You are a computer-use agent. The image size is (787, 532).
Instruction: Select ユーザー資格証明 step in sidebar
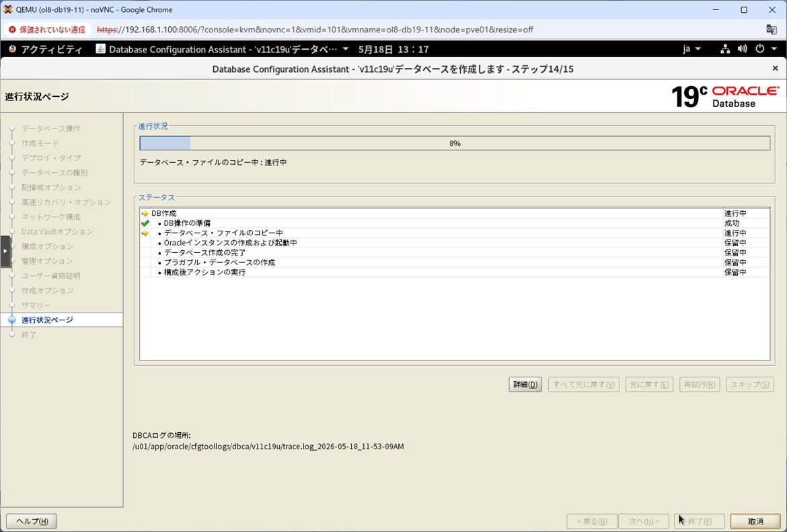click(x=50, y=276)
